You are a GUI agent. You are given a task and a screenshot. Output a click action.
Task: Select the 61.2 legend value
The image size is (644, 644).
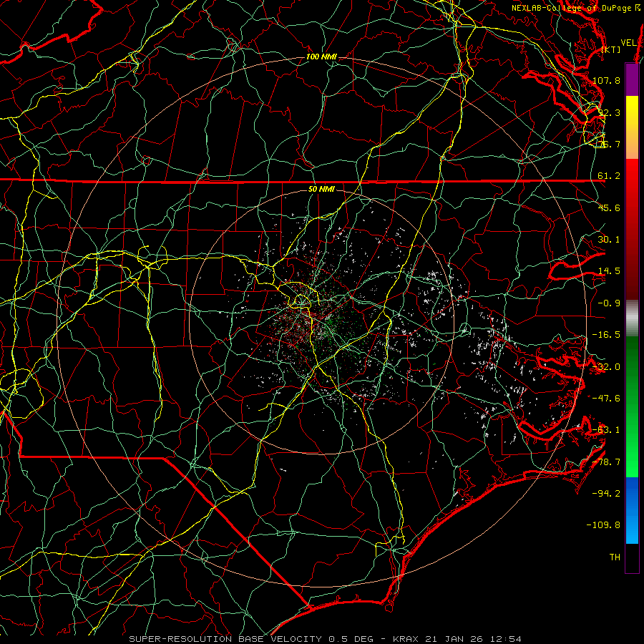point(609,176)
